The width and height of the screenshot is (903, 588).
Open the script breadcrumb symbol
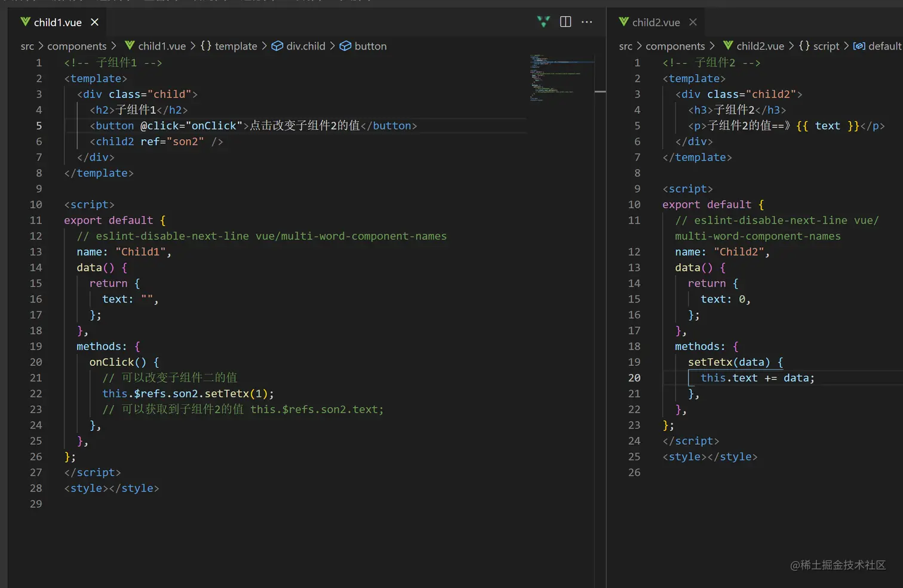point(819,46)
